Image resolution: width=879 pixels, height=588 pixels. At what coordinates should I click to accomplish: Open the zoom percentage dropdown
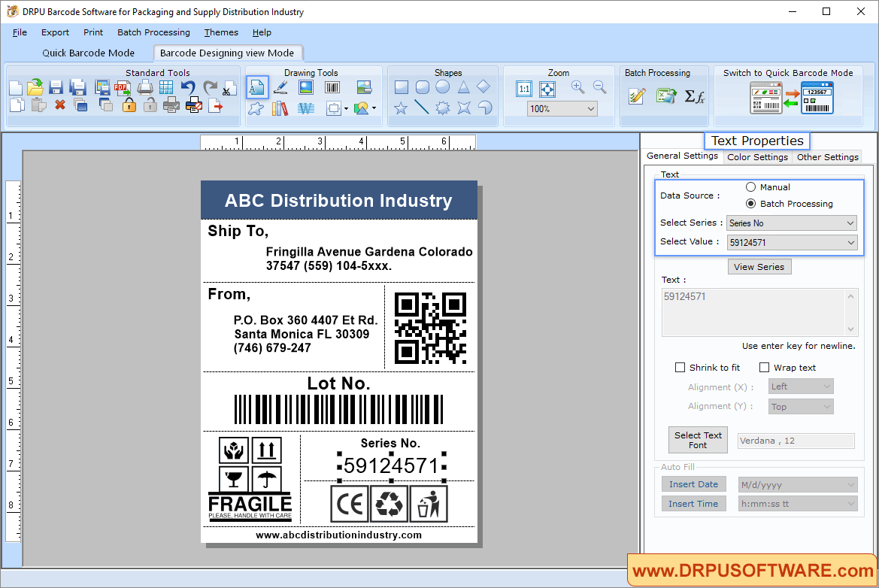coord(562,109)
